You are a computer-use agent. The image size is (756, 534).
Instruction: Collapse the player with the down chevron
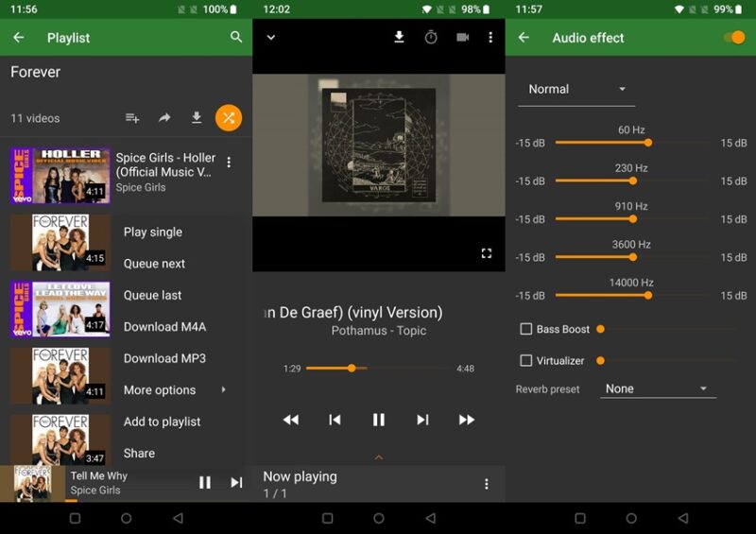click(x=271, y=37)
